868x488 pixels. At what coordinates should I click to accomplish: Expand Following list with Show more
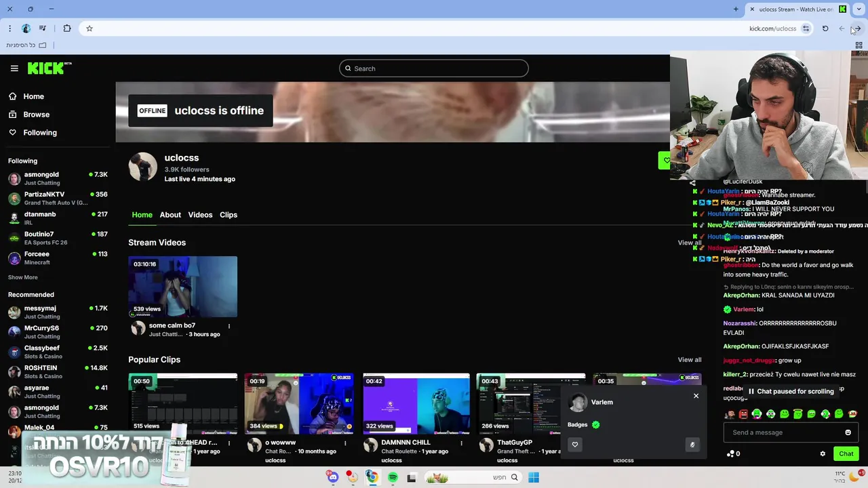point(22,277)
